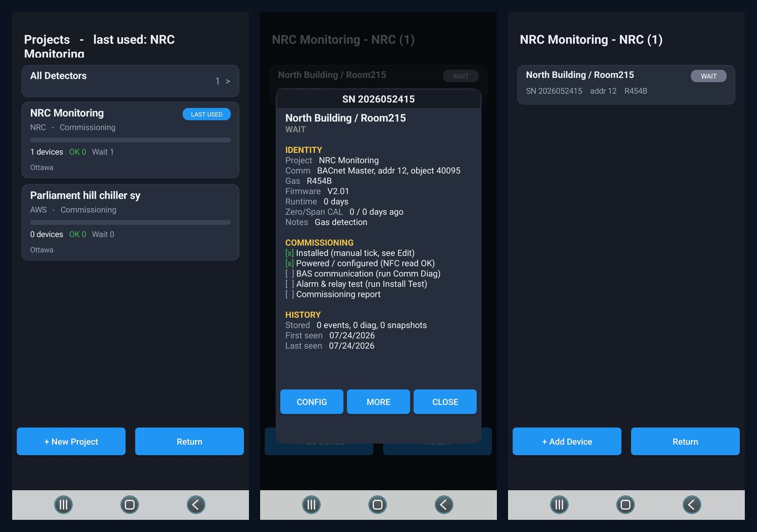Click 'First seen 07/24/2026' line
The width and height of the screenshot is (757, 532).
click(330, 335)
